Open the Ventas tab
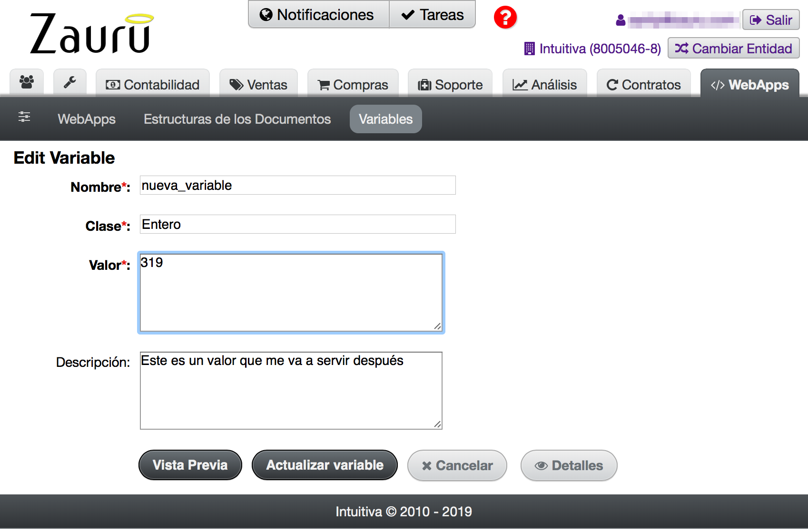808x532 pixels. pos(258,84)
